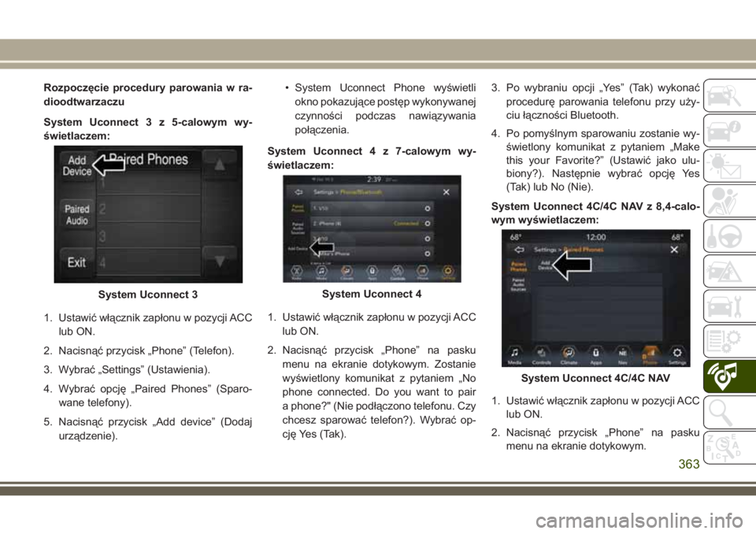Screen dimensions: 756x534
Task: Click the page number 363
Action: 689,464
